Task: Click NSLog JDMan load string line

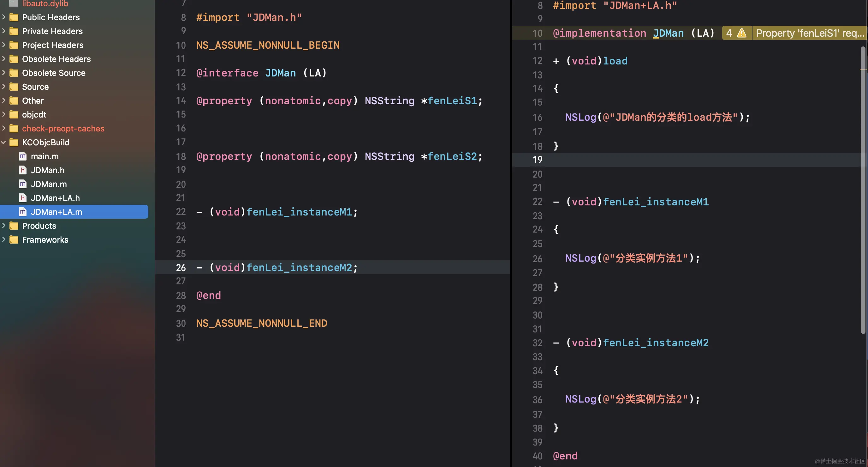Action: point(657,117)
